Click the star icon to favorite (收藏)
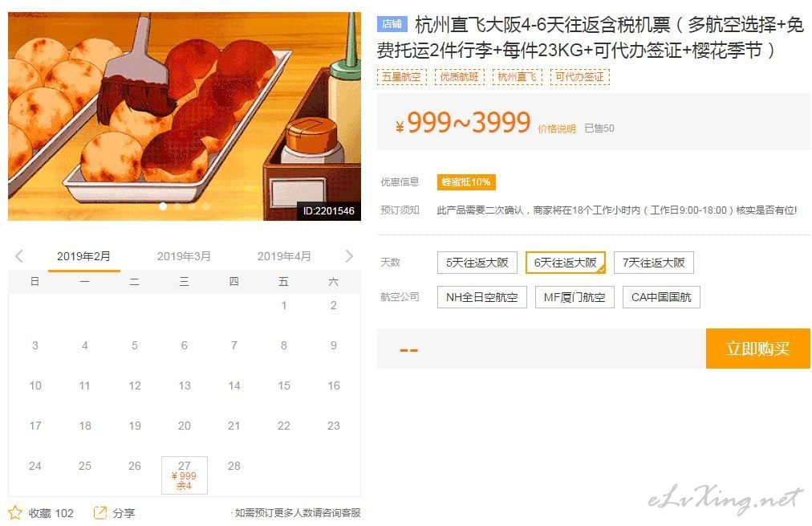This screenshot has width=812, height=526. tap(15, 512)
